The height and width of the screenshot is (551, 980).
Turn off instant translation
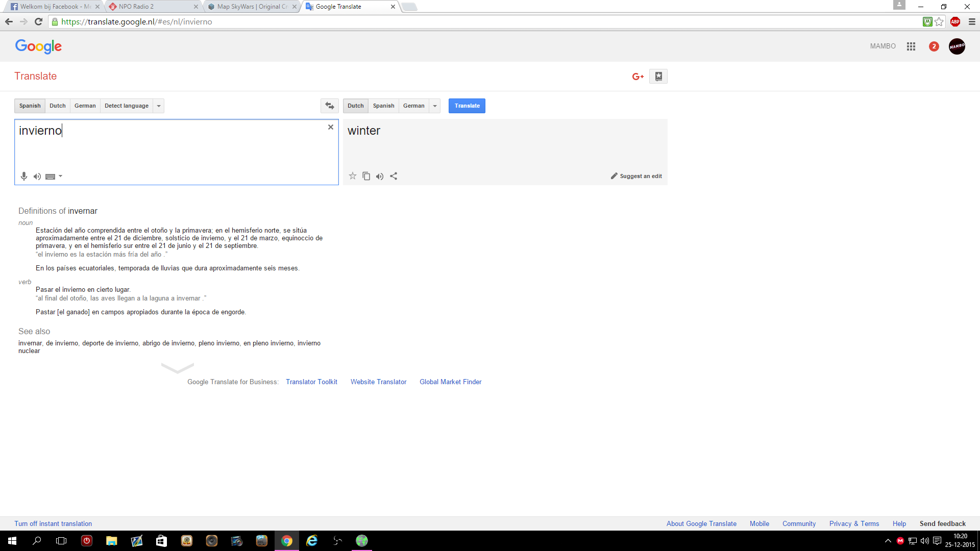coord(53,523)
